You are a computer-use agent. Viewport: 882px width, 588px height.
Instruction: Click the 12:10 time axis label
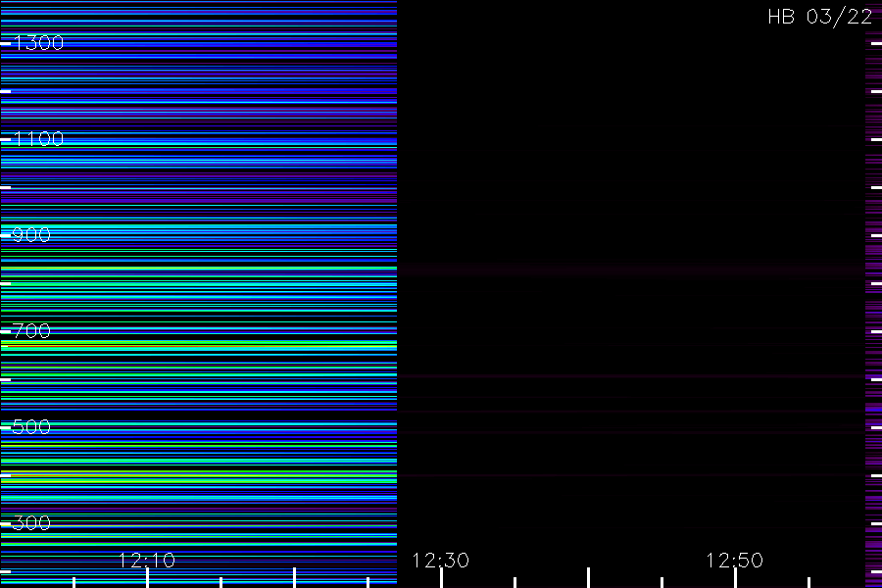pyautogui.click(x=147, y=561)
